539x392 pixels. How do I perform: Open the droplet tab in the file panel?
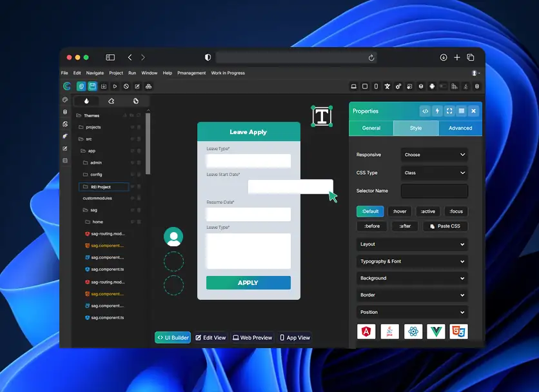coord(86,101)
